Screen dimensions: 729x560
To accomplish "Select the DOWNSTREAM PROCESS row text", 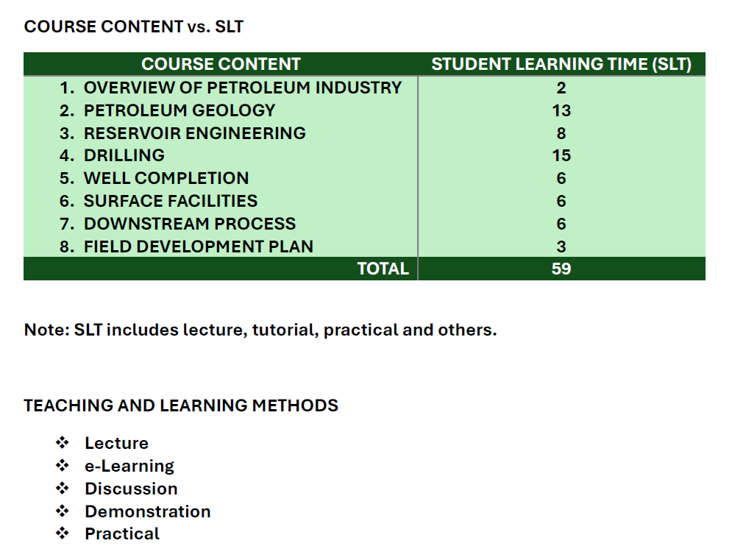I will point(189,224).
